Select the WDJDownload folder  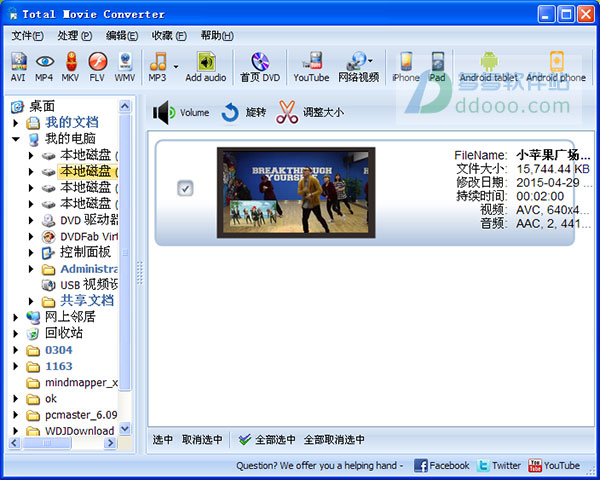click(x=79, y=431)
